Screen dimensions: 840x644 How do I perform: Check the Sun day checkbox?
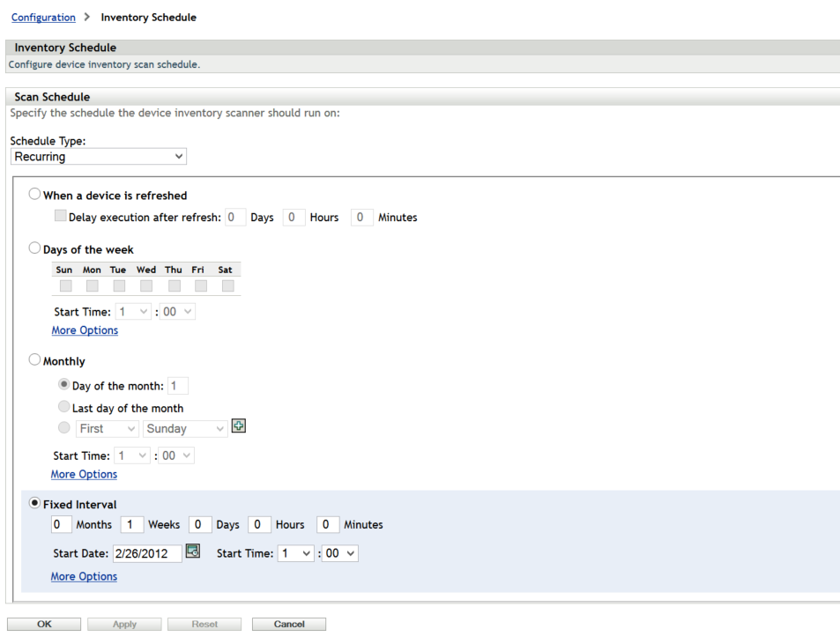point(65,286)
